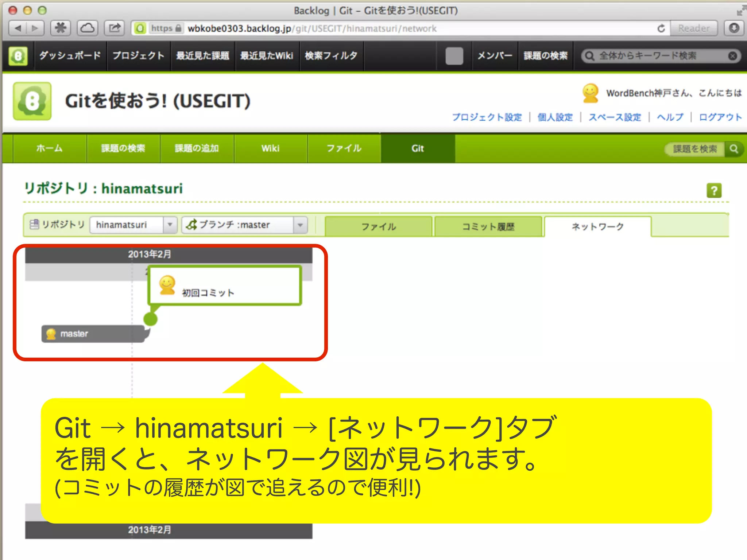The image size is (747, 560).
Task: Select the Wiki tab in the green navigation bar
Action: click(x=270, y=148)
